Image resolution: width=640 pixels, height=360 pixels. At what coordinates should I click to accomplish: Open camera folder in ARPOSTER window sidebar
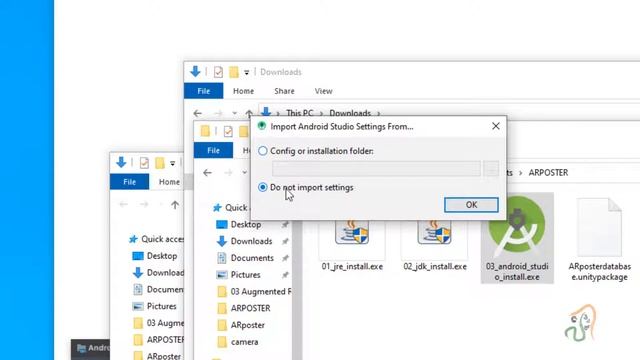click(x=244, y=342)
